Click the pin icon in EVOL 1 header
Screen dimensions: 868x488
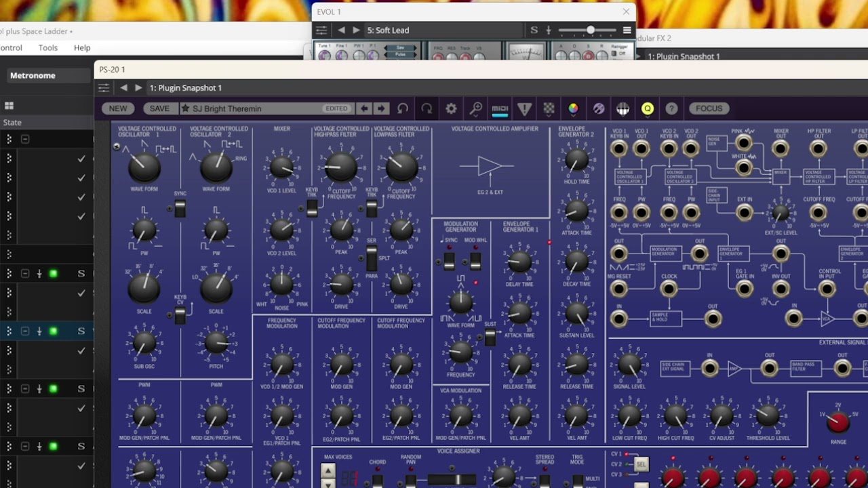coord(549,30)
